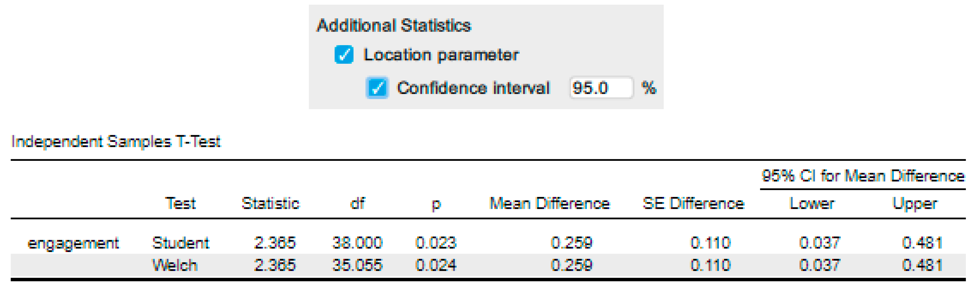This screenshot has width=980, height=291.
Task: Click the Student test row label
Action: 181,243
